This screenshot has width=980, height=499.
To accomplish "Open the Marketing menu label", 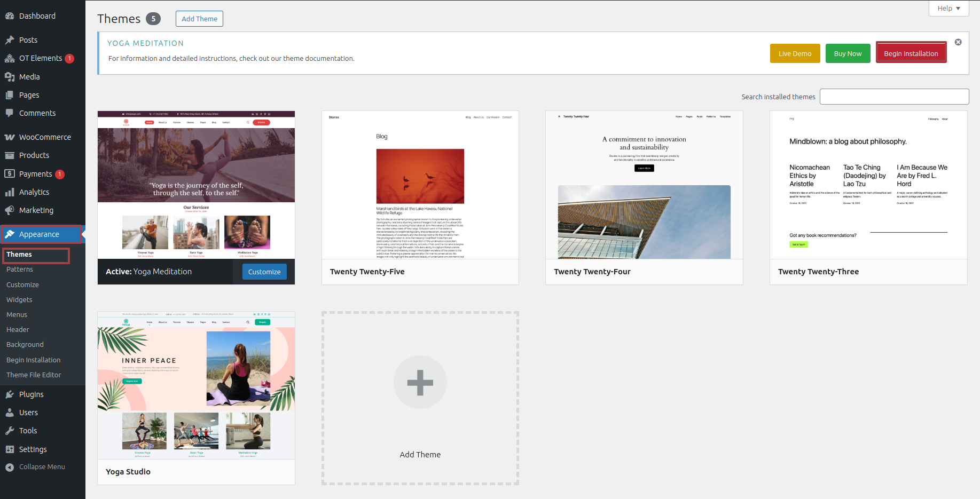I will tap(36, 210).
